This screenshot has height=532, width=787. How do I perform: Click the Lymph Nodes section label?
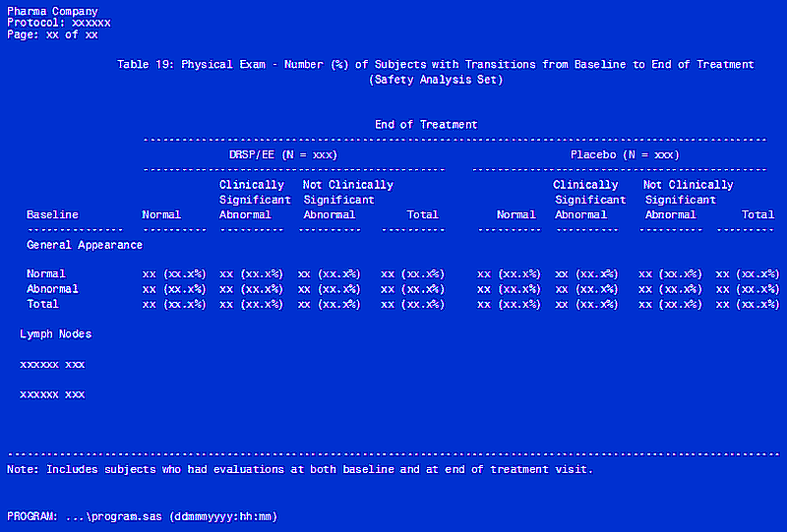pos(56,334)
